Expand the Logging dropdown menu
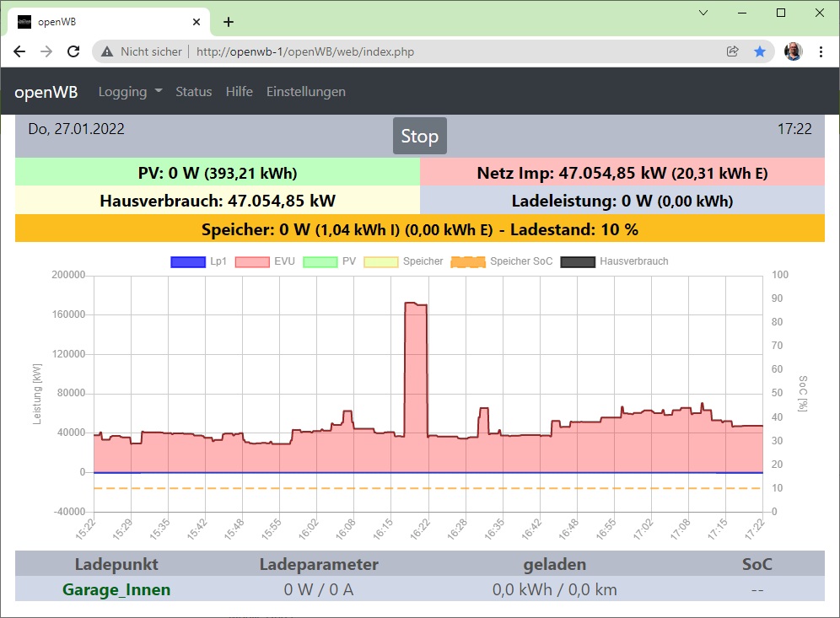840x618 pixels. pyautogui.click(x=130, y=92)
